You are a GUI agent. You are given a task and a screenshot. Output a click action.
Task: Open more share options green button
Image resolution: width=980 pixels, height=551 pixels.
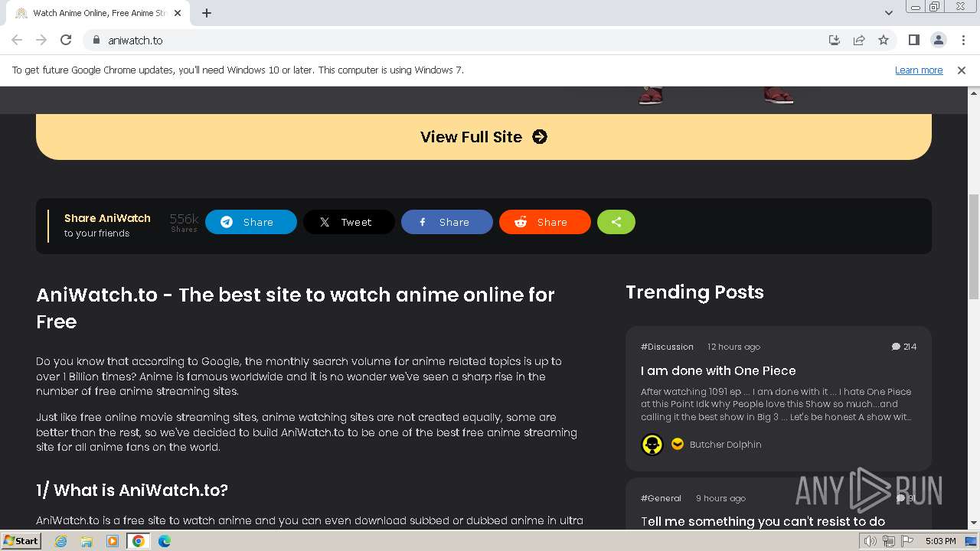pyautogui.click(x=616, y=222)
